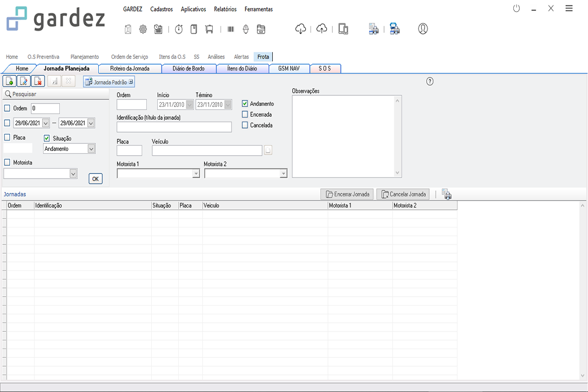Image resolution: width=588 pixels, height=392 pixels.
Task: Switch to Diário de Bordo tab
Action: pyautogui.click(x=189, y=69)
